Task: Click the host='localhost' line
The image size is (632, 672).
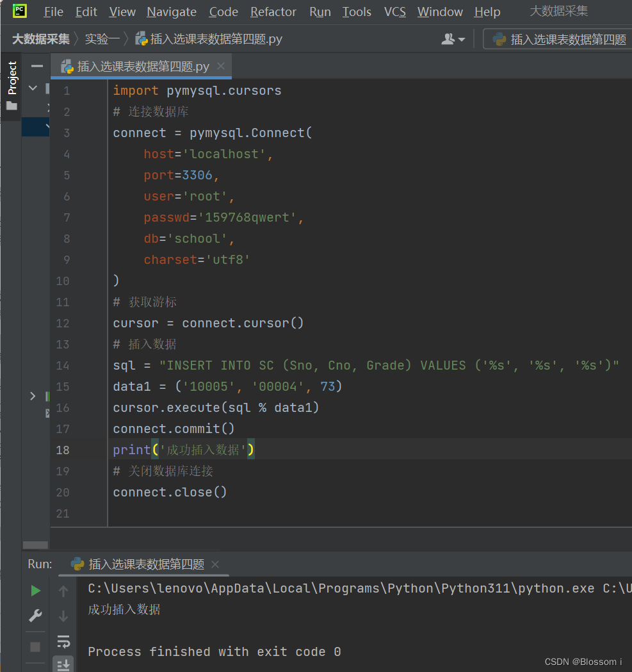Action: 208,154
